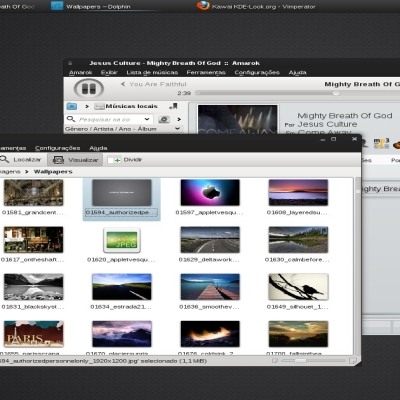This screenshot has width=400, height=400.
Task: Adjust Dolphin icon zoom slider in status bar
Action: [x=313, y=361]
